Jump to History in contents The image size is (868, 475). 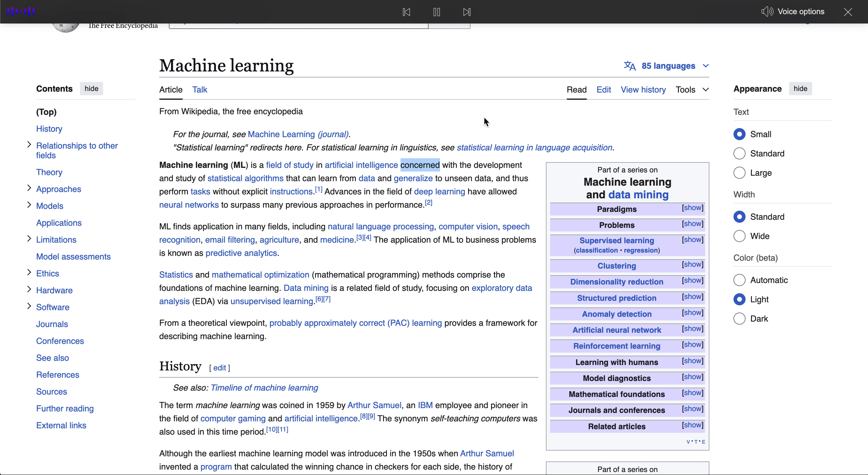tap(49, 129)
